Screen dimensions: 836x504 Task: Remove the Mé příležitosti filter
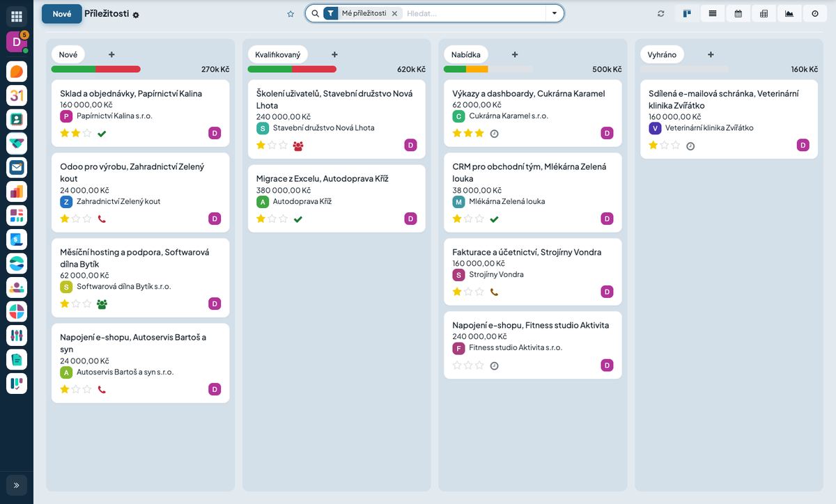pyautogui.click(x=394, y=13)
